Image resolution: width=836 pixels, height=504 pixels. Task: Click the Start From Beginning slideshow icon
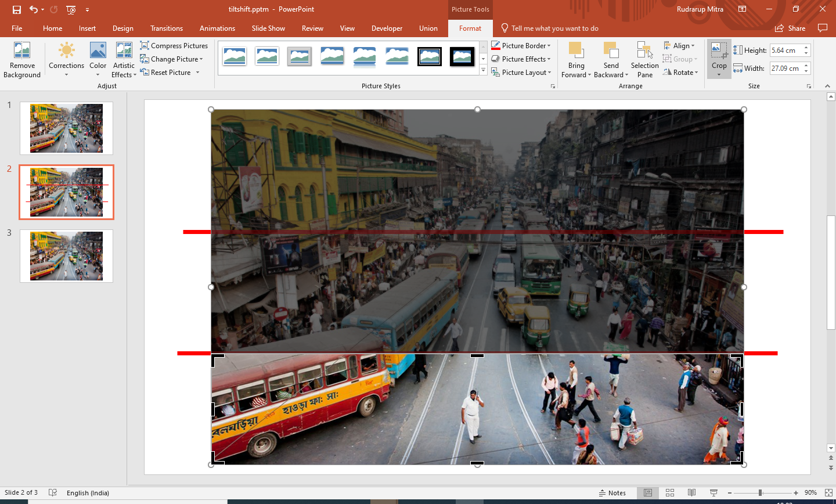tap(71, 9)
